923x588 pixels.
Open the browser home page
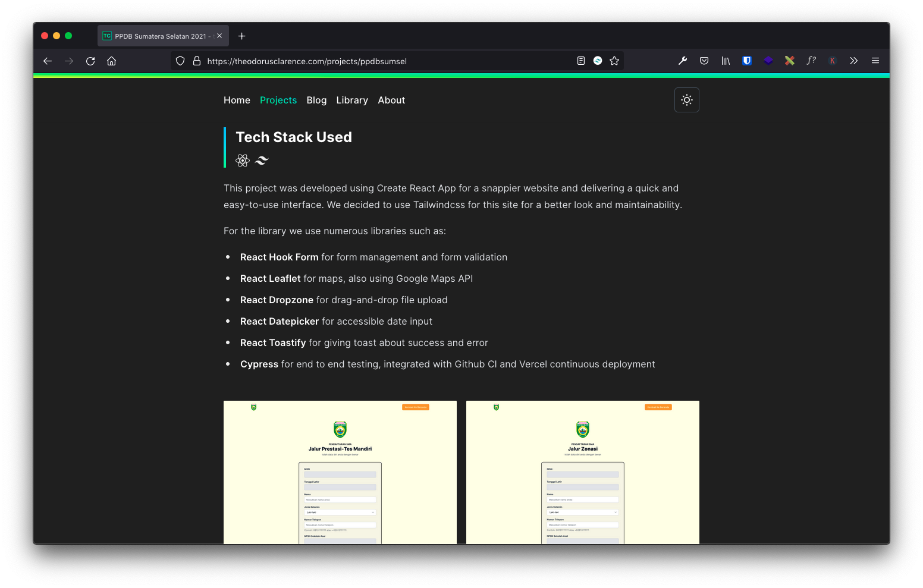coord(111,61)
